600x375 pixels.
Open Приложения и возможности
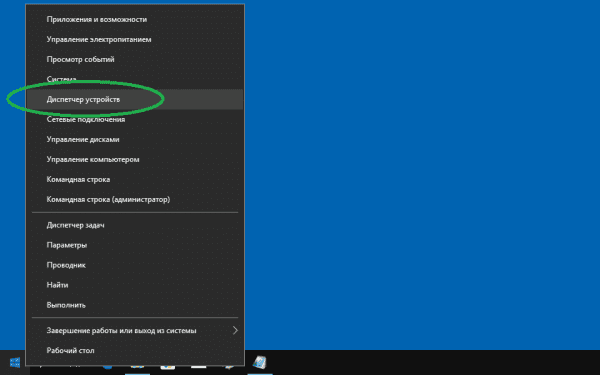pos(135,19)
